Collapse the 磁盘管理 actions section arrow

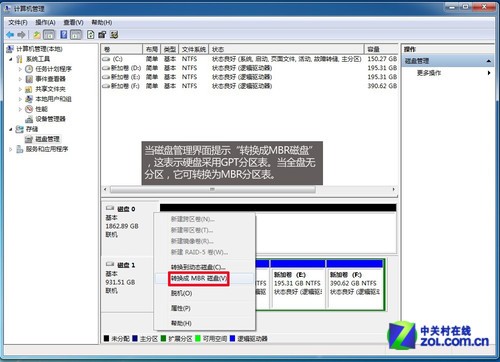(489, 61)
